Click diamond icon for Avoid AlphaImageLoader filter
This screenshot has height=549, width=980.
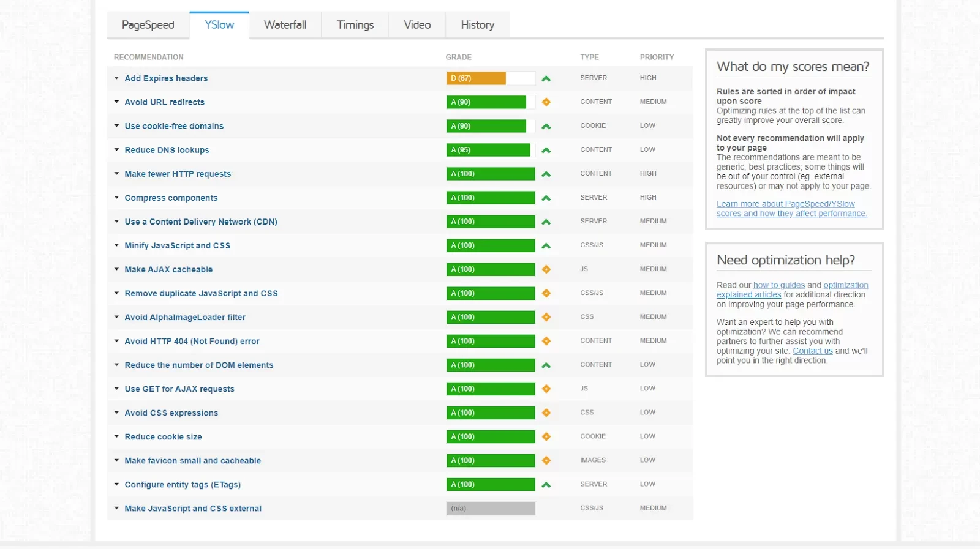(546, 317)
